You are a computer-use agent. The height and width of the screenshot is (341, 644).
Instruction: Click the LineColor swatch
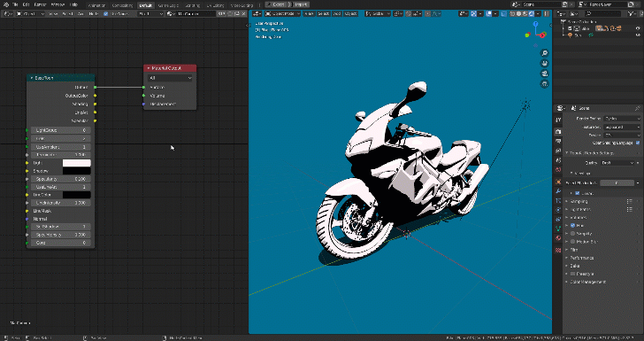coord(76,195)
